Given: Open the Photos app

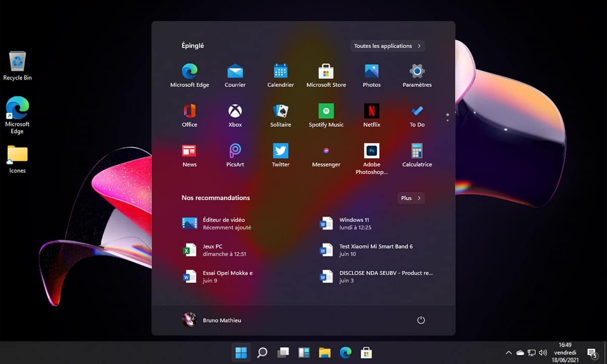Looking at the screenshot, I should [x=372, y=76].
